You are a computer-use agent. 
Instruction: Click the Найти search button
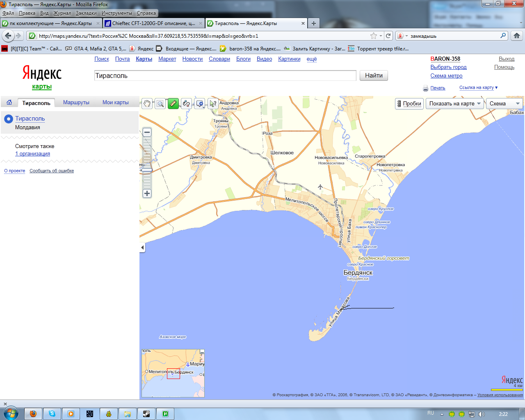(x=374, y=75)
